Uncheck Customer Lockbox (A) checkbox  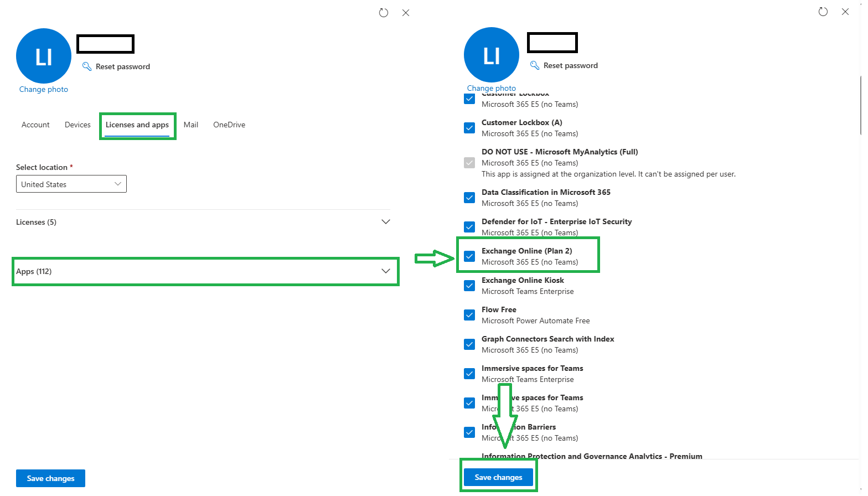[x=469, y=128]
